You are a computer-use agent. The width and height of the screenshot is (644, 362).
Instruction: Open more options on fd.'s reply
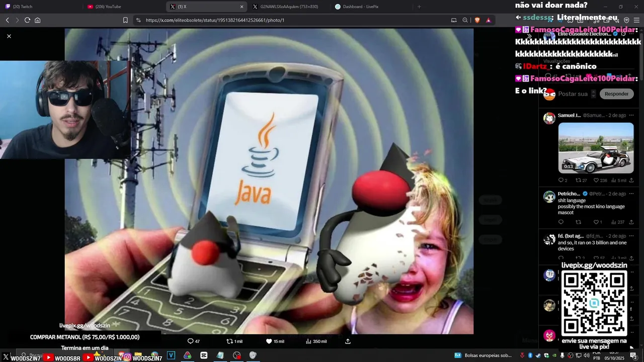631,236
